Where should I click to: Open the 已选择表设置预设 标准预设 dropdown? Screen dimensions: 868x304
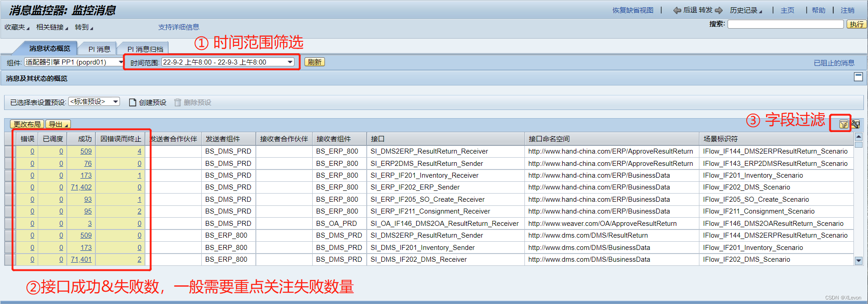pos(116,102)
